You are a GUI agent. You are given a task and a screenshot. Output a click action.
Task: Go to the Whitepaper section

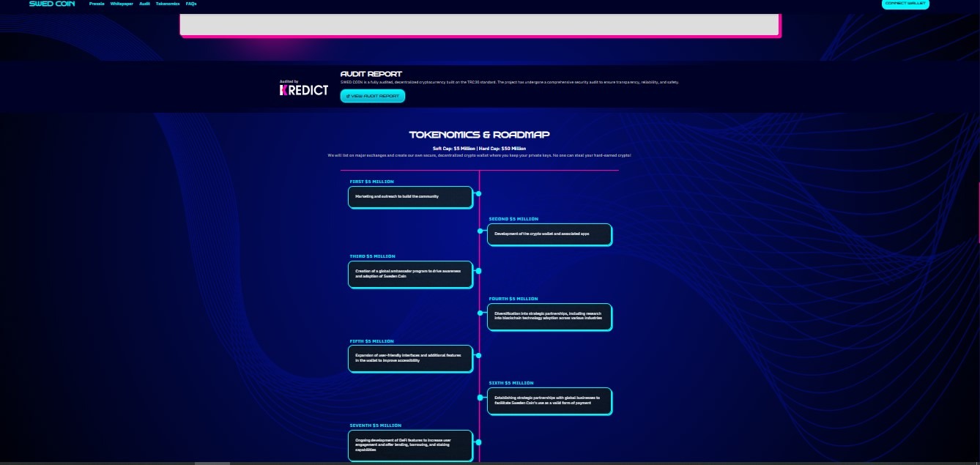click(x=122, y=4)
